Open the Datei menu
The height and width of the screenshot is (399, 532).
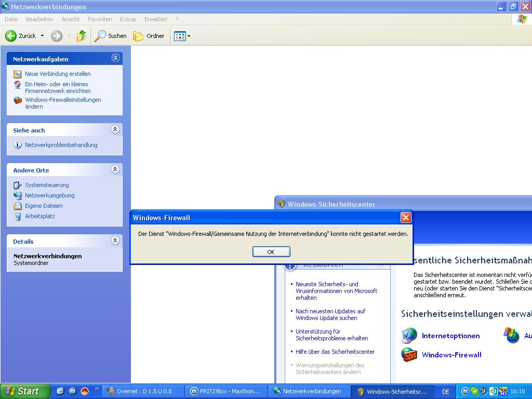click(x=11, y=19)
